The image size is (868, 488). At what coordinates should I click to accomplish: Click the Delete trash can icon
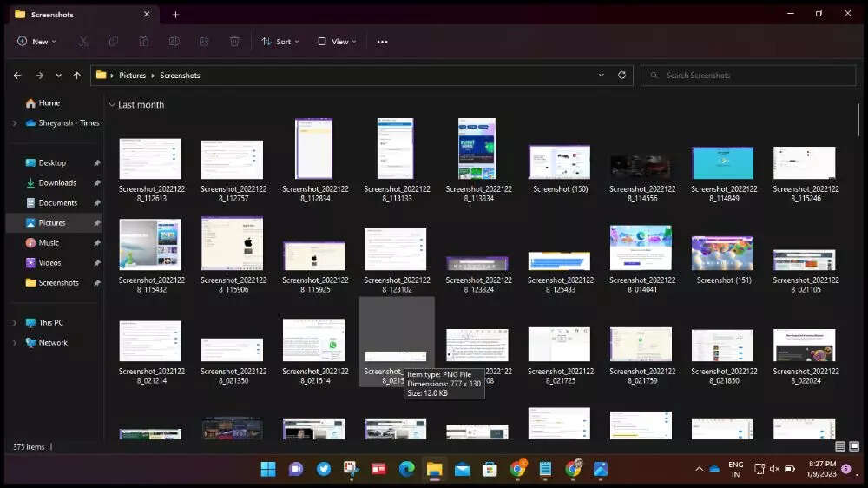pyautogui.click(x=234, y=41)
